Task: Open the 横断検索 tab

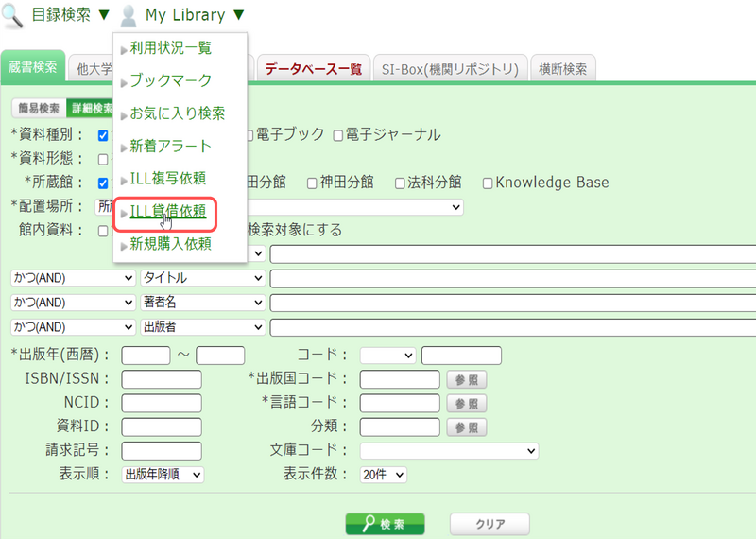Action: [x=562, y=69]
